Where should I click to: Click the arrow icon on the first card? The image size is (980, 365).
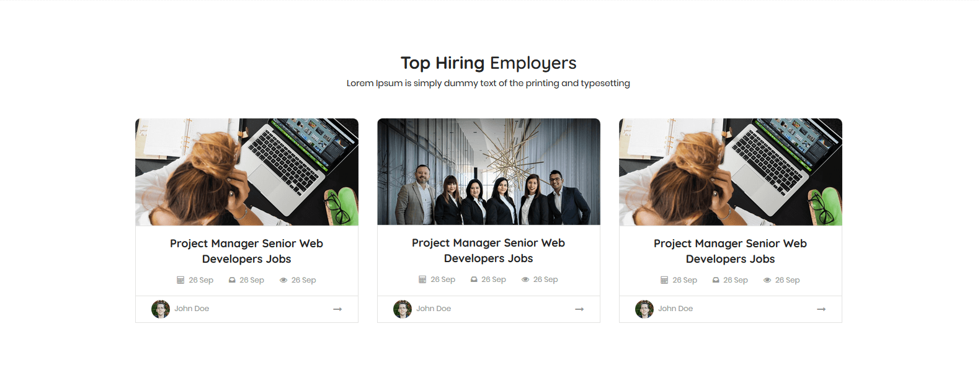(x=337, y=309)
